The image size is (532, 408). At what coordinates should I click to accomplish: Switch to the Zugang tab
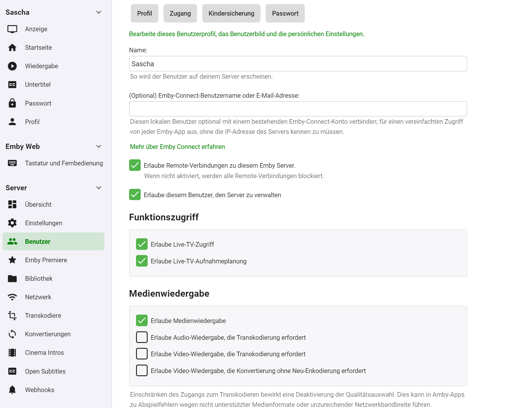[180, 13]
